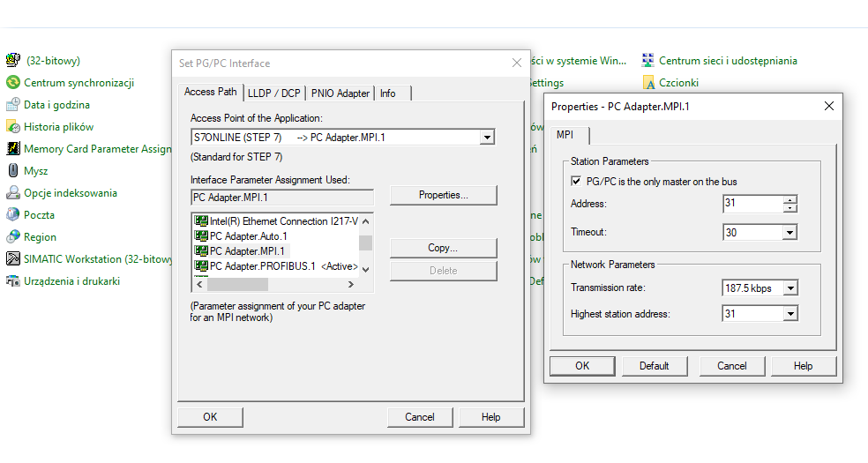Screen dimensions: 868x463
Task: Open the Poczta mail icon
Action: tap(12, 214)
